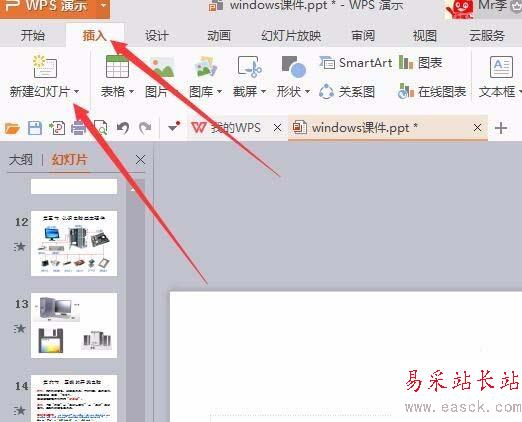The width and height of the screenshot is (522, 422).
Task: Switch to the 视图 ribbon tab
Action: [425, 35]
